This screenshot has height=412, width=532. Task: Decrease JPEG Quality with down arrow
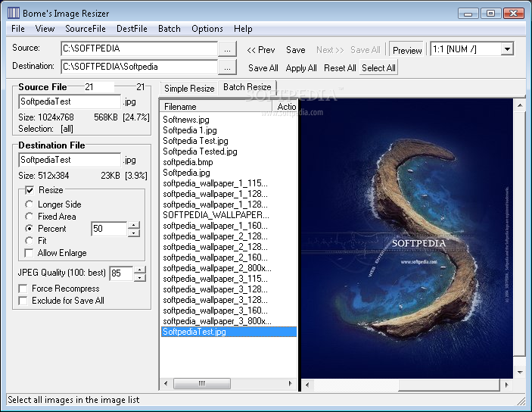140,277
